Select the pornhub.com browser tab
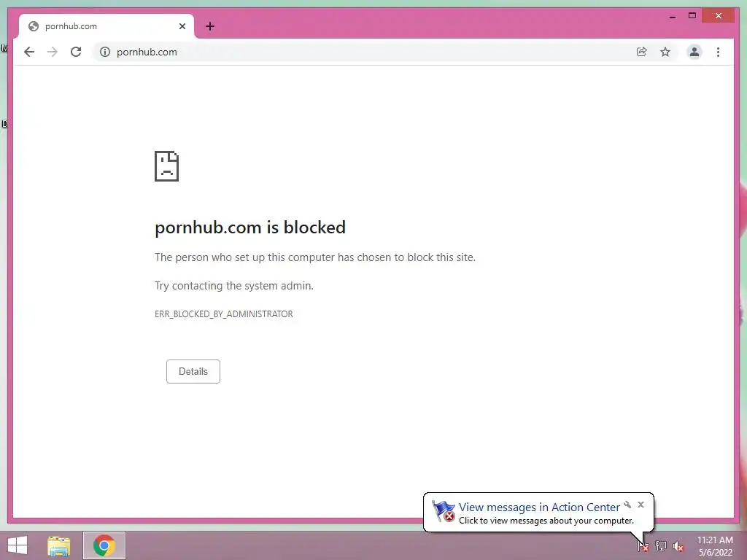 click(106, 26)
